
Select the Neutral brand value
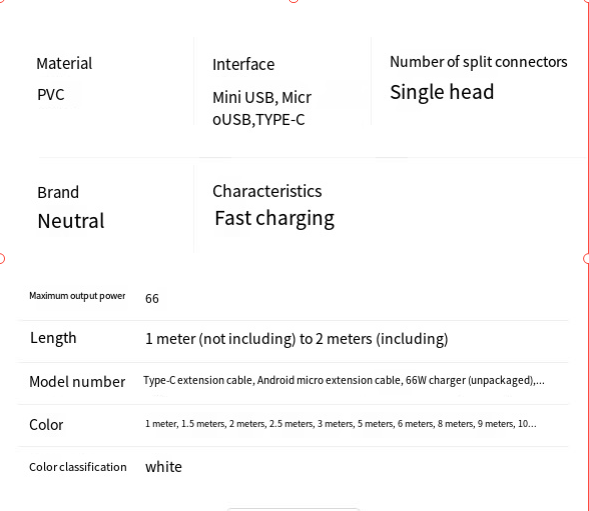pos(71,221)
